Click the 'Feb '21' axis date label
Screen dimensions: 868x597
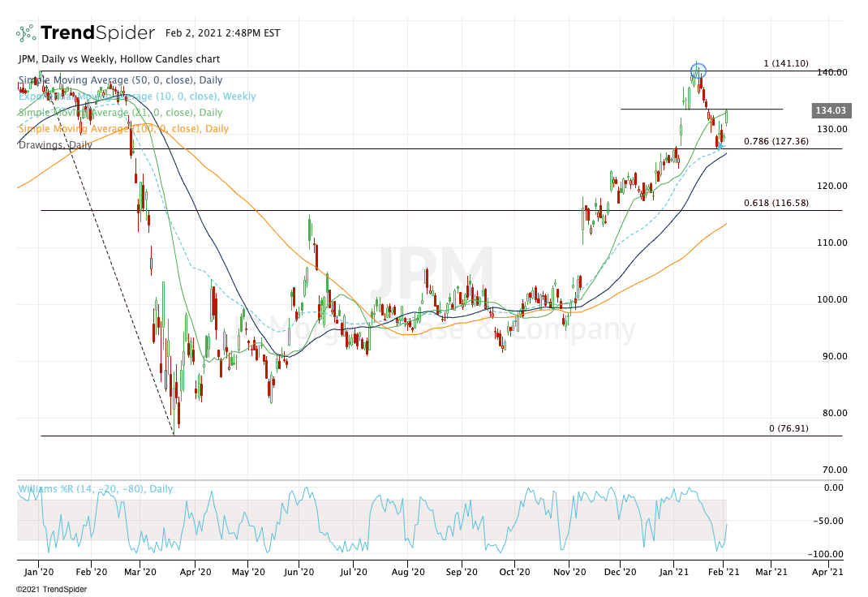725,571
